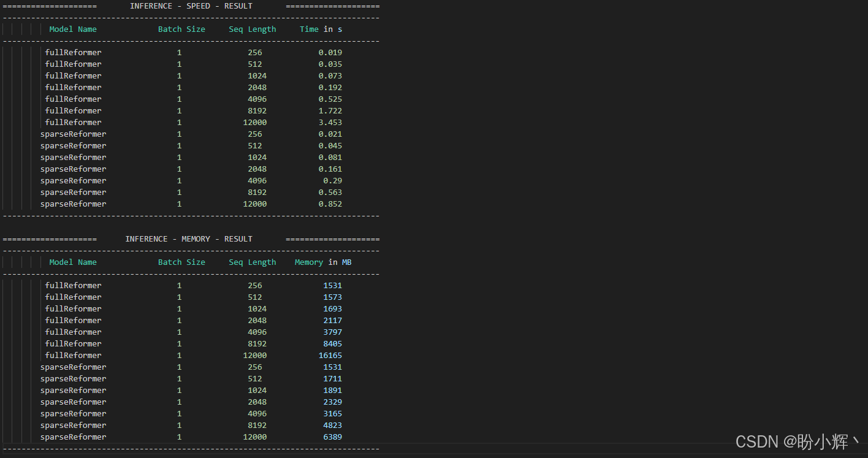Select the "Time in s" column header

321,29
